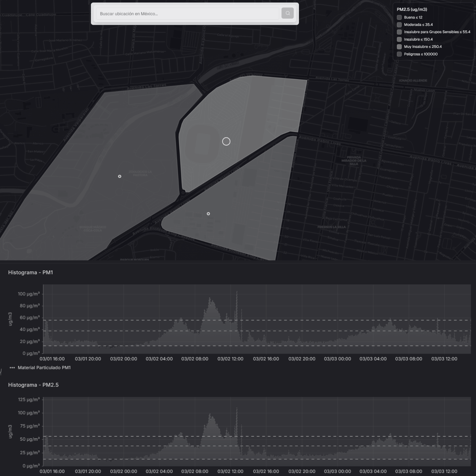Click the Peligrosa ≤ 100000 legend swatch

pos(399,54)
